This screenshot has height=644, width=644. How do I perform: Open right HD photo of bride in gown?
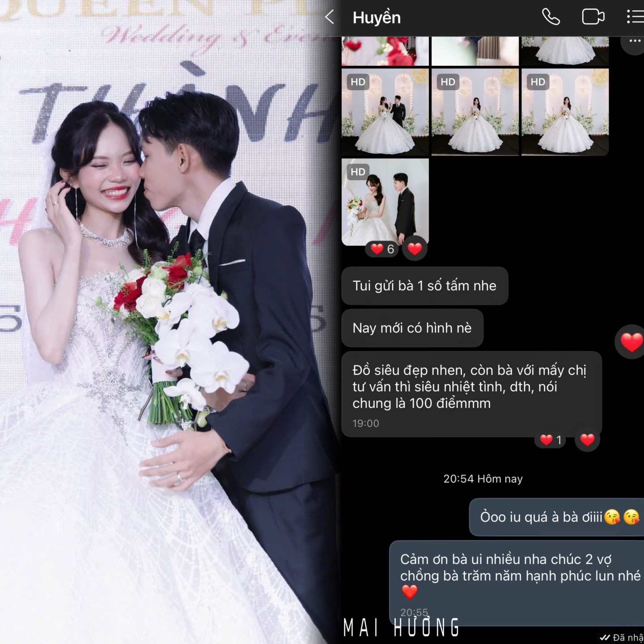(565, 112)
